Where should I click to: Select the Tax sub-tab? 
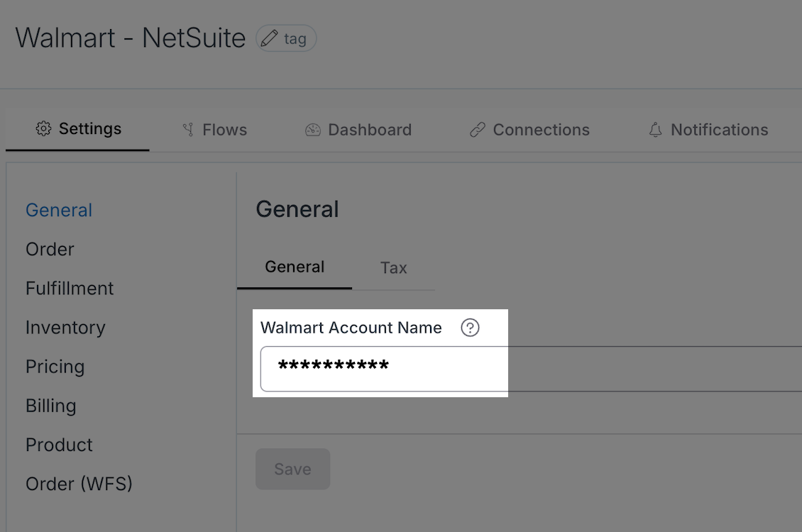pyautogui.click(x=393, y=268)
